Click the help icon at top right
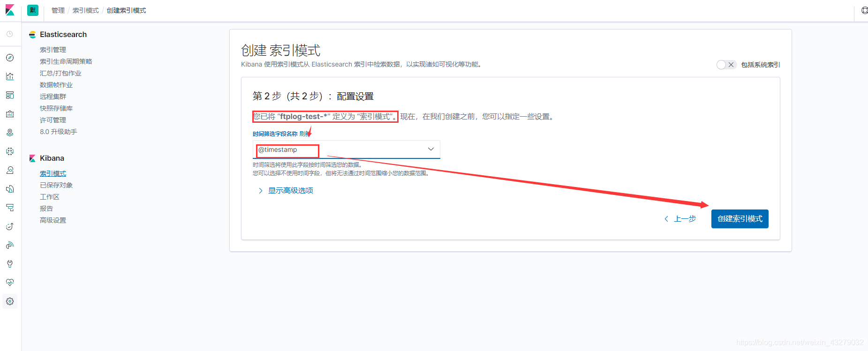This screenshot has height=351, width=868. (x=864, y=10)
